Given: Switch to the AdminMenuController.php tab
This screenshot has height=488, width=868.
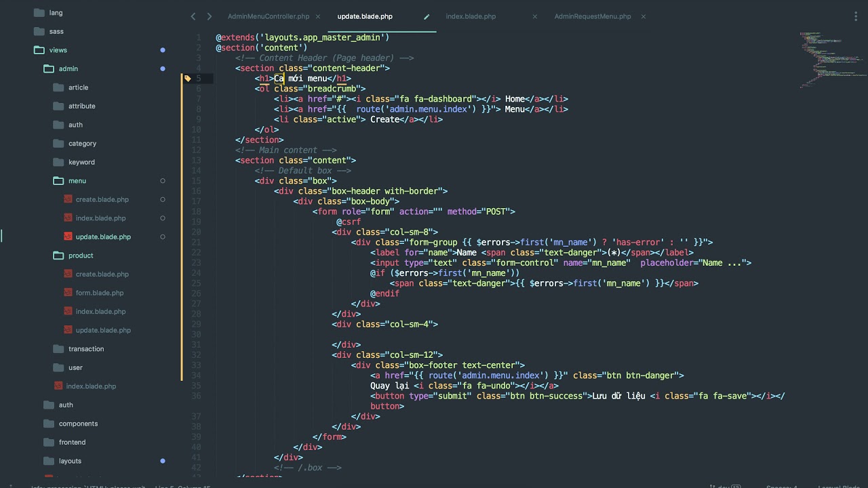Looking at the screenshot, I should click(x=269, y=16).
